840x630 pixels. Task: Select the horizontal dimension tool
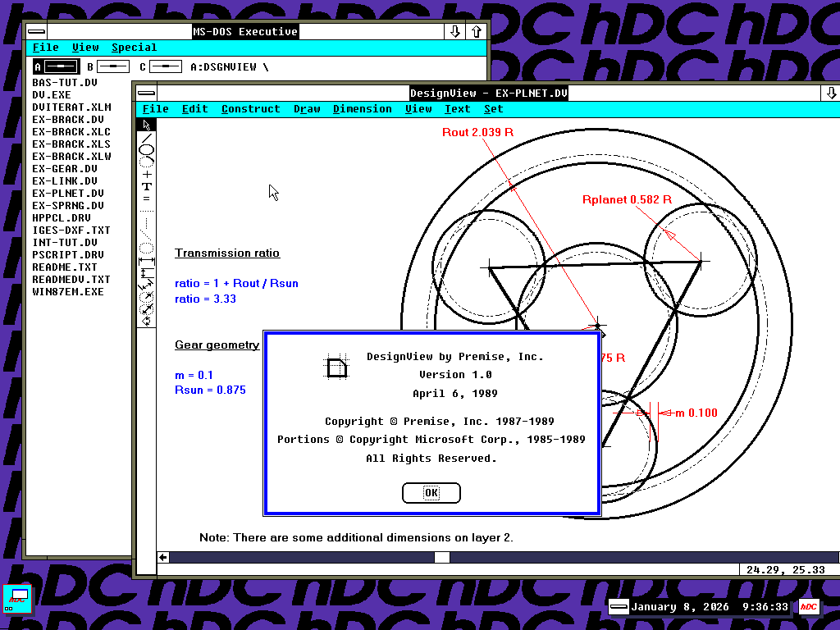pos(147,259)
